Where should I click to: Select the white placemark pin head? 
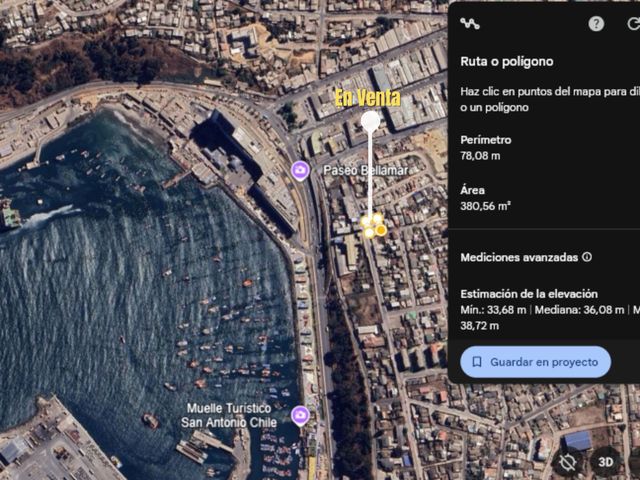pos(370,122)
